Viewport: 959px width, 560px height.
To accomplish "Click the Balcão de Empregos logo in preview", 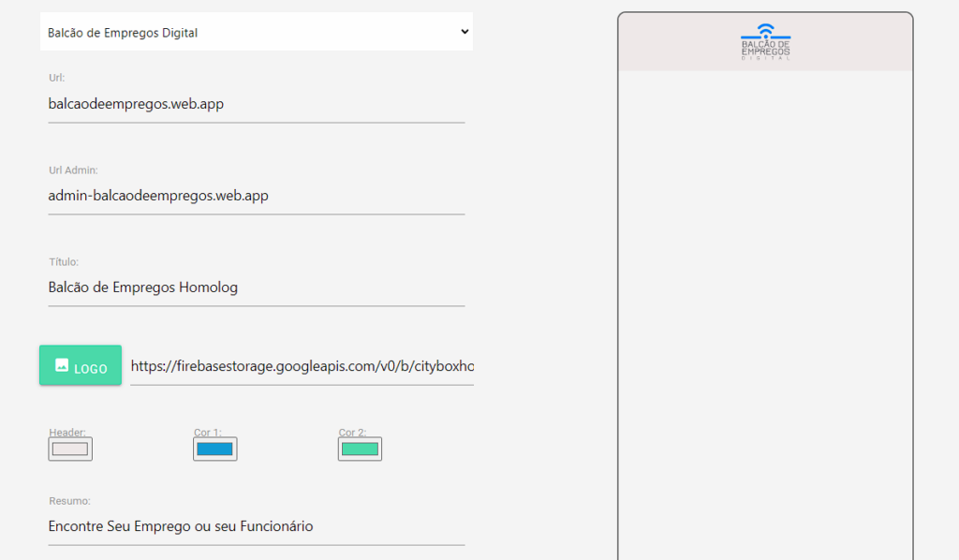I will coord(765,41).
